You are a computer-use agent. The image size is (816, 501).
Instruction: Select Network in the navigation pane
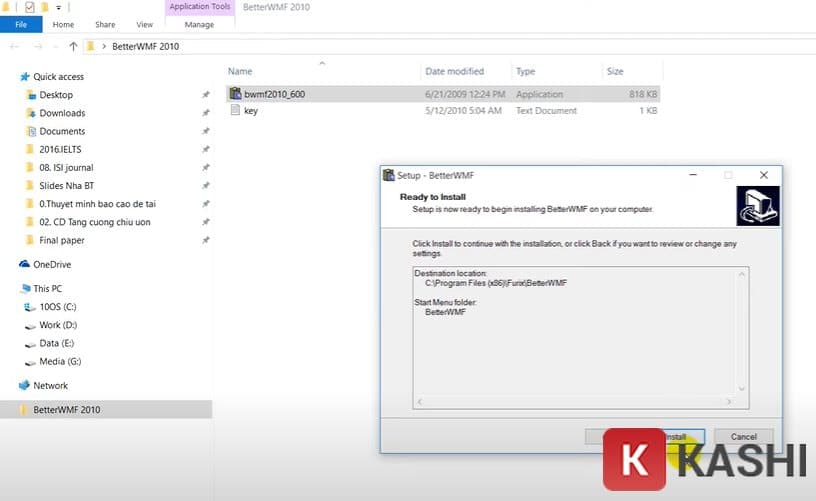tap(50, 386)
